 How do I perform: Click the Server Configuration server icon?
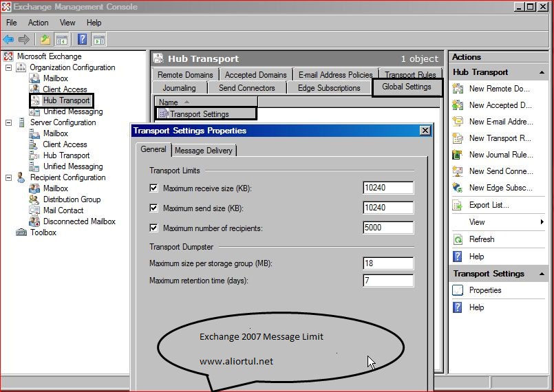[x=21, y=122]
